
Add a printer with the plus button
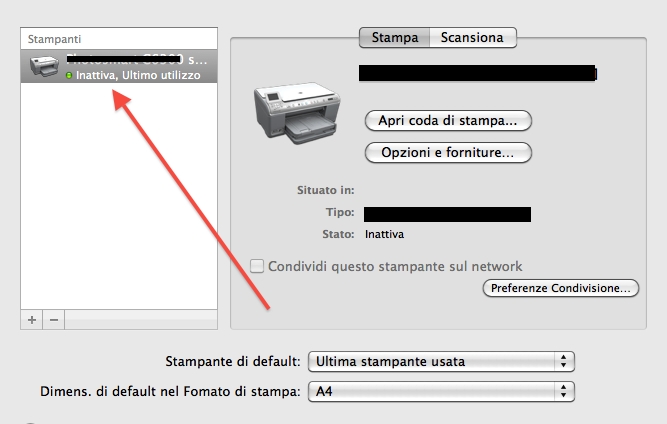coord(31,320)
